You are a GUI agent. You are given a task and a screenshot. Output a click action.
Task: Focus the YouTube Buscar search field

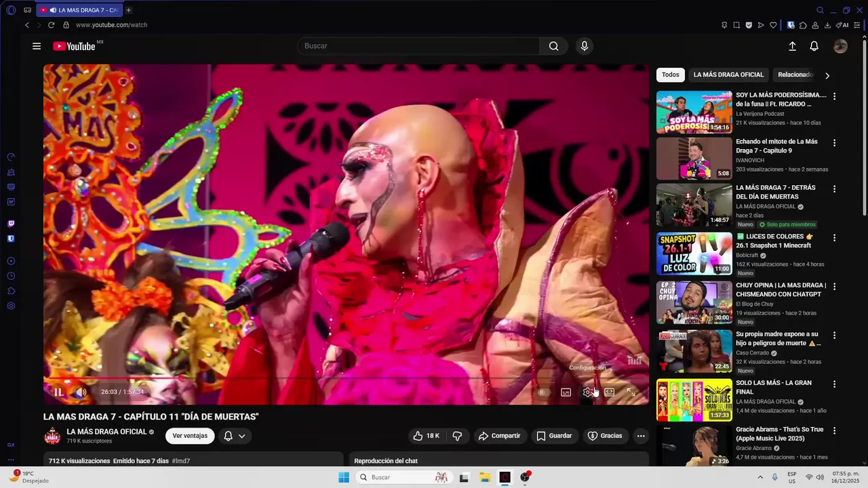(418, 46)
